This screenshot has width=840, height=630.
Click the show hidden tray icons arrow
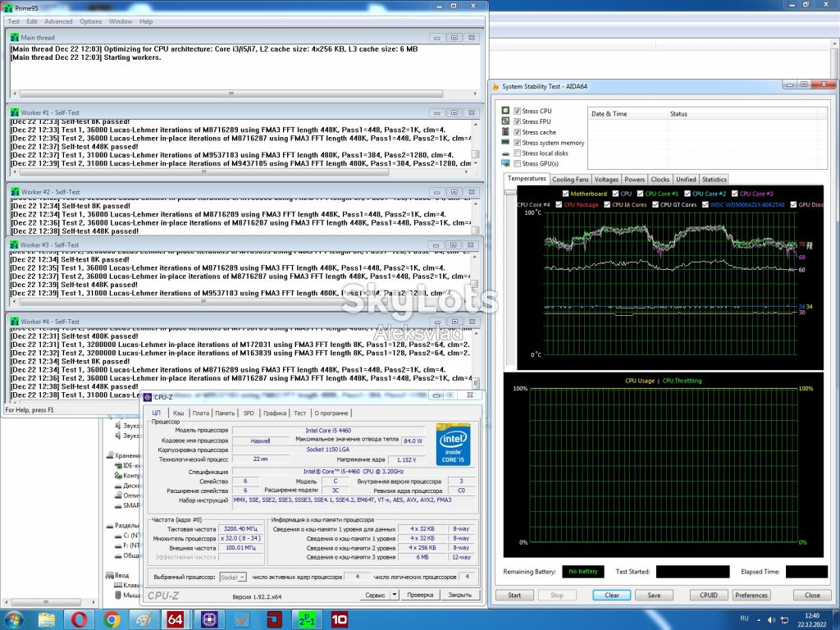pos(759,619)
